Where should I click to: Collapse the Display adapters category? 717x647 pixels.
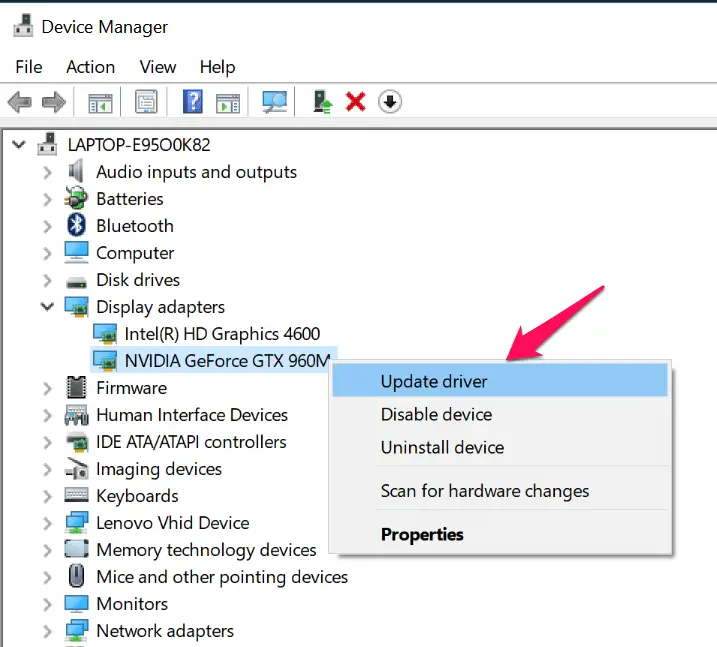pyautogui.click(x=47, y=306)
